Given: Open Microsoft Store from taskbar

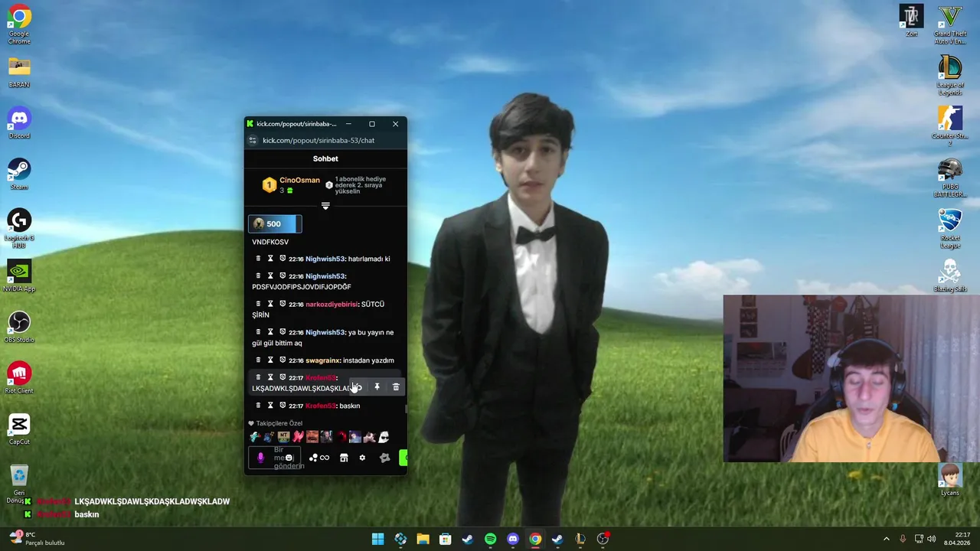Looking at the screenshot, I should [446, 539].
